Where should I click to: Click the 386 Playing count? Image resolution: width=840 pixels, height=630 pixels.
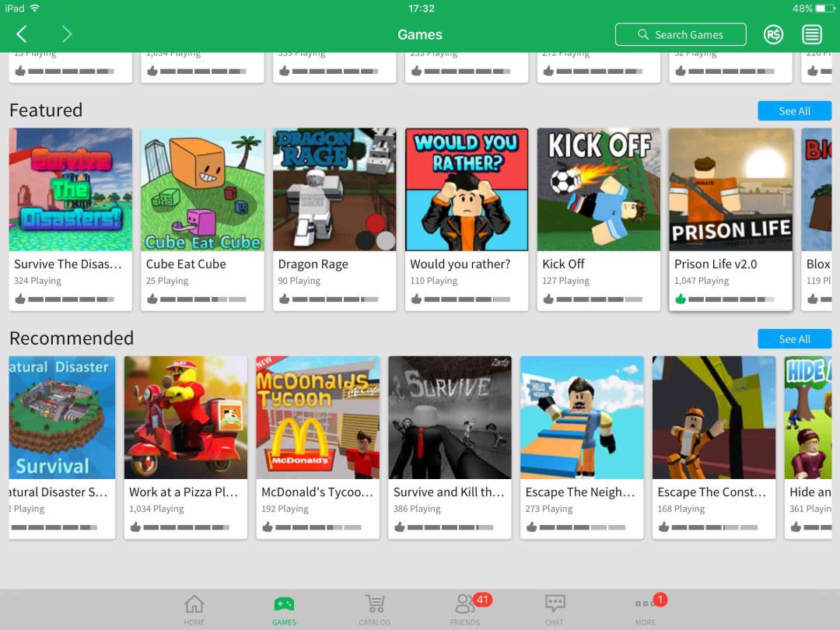[417, 509]
